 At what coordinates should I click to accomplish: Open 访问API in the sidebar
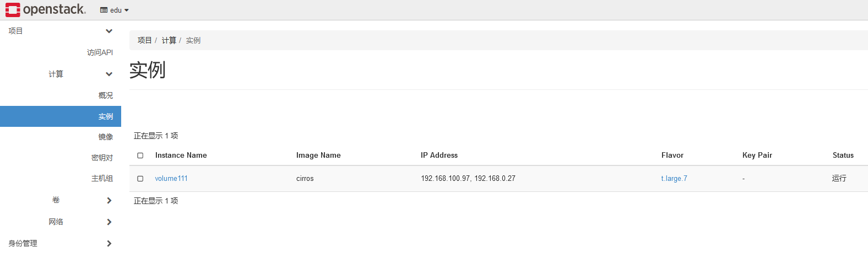(100, 52)
